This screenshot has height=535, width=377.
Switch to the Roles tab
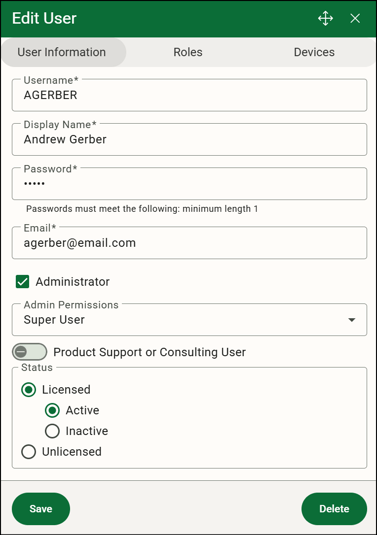[188, 52]
